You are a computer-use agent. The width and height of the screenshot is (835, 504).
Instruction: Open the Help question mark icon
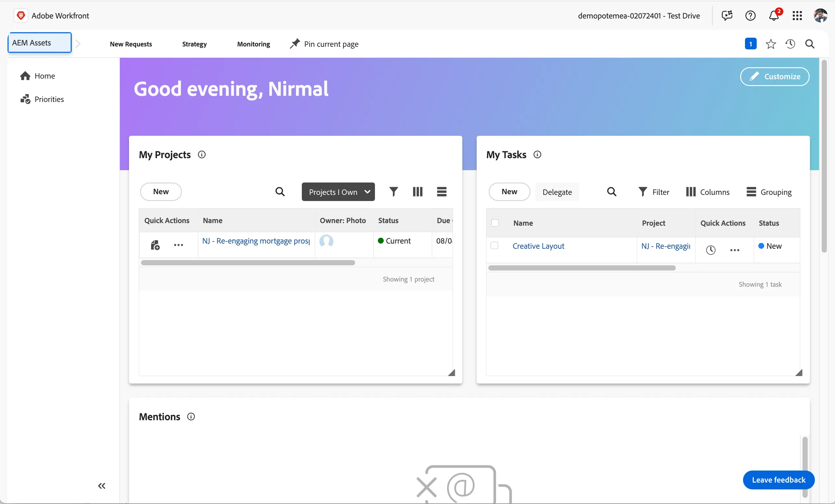(750, 16)
